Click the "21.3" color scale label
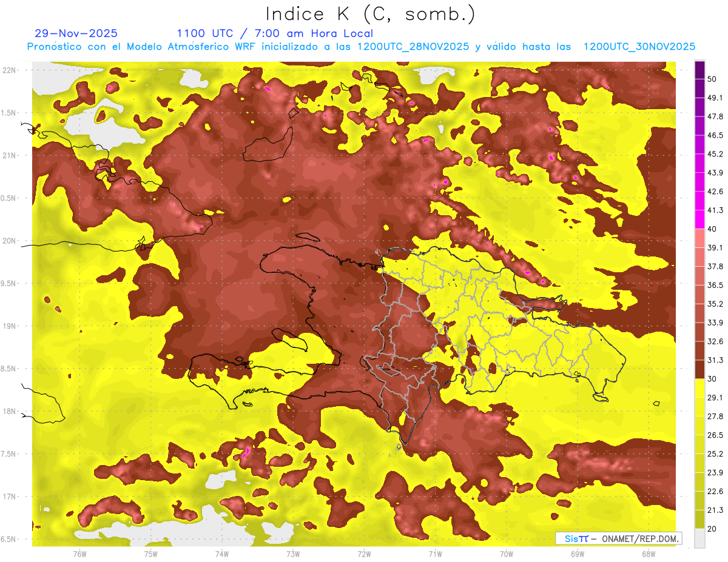Image resolution: width=728 pixels, height=562 pixels. coord(715,510)
